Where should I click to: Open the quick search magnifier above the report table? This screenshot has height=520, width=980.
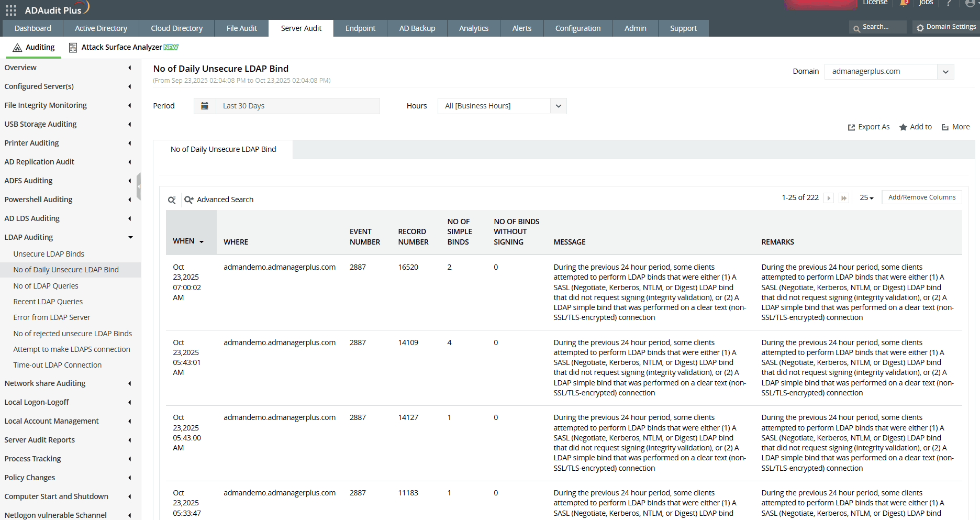click(x=172, y=200)
